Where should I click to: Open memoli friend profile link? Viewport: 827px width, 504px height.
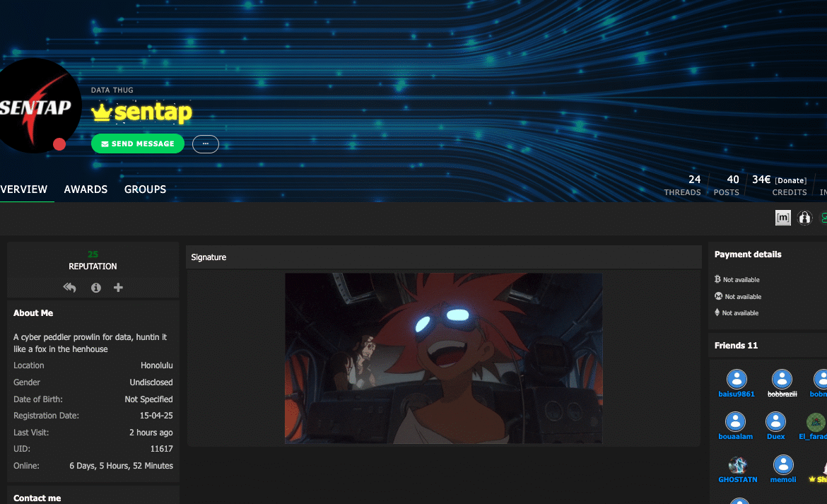pyautogui.click(x=783, y=480)
